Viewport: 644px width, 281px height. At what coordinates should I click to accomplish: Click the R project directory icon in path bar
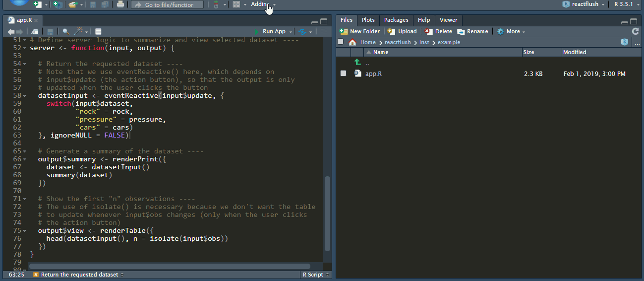click(625, 42)
